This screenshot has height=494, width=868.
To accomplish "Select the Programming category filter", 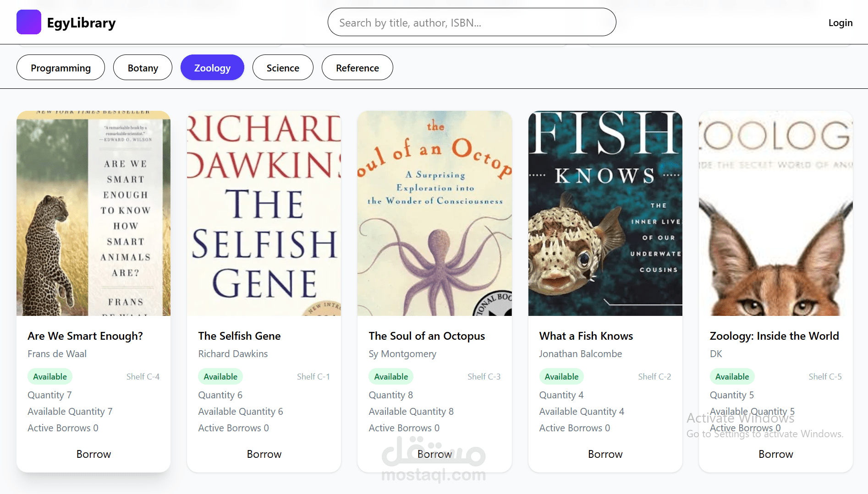I will click(60, 67).
